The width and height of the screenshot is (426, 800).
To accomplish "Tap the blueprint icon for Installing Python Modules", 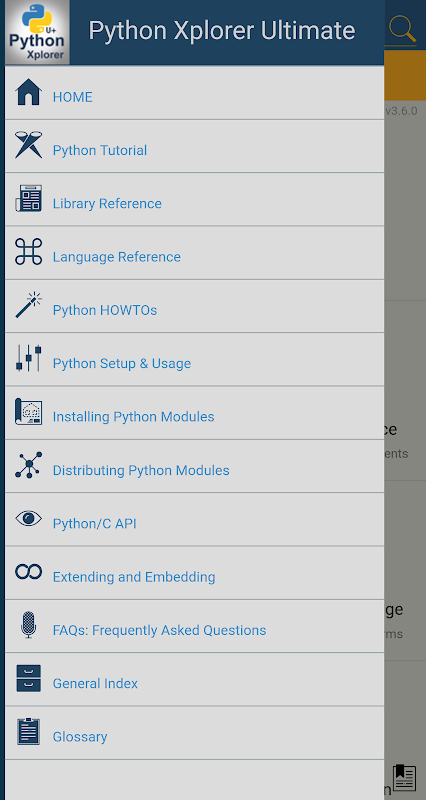I will point(29,412).
